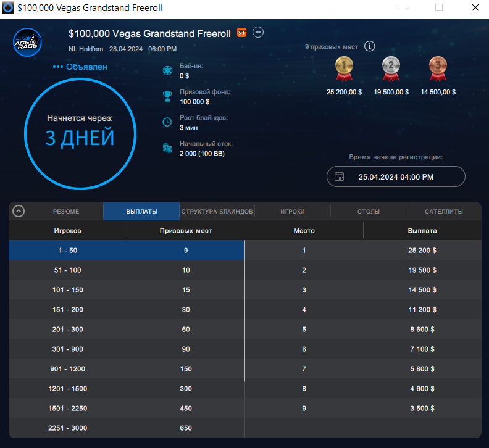Click the 450 prize places cell

pyautogui.click(x=186, y=408)
